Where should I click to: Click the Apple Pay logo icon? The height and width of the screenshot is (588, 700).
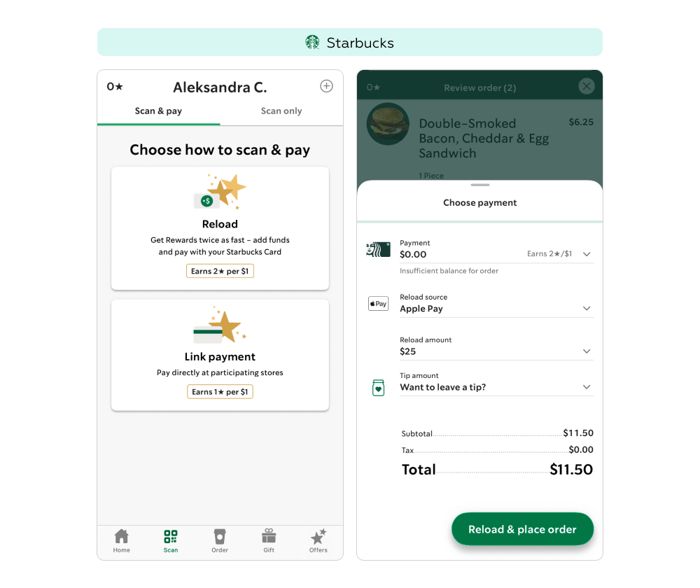[378, 304]
